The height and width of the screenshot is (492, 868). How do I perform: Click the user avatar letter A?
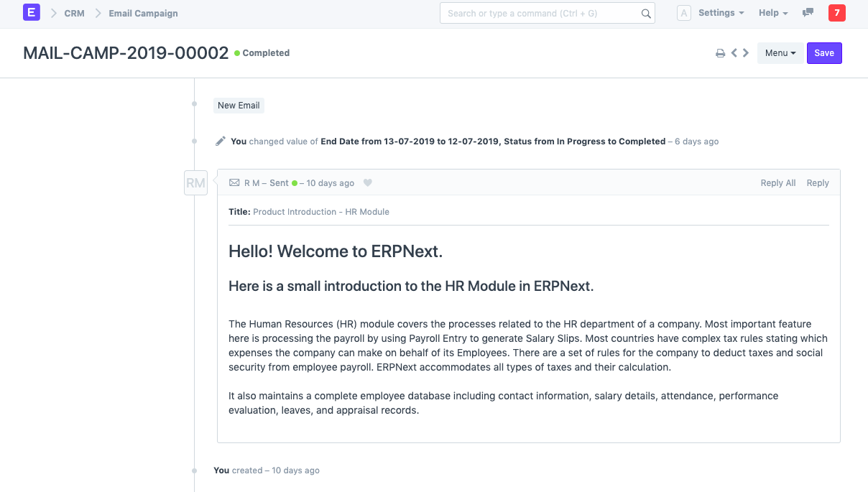pos(684,13)
